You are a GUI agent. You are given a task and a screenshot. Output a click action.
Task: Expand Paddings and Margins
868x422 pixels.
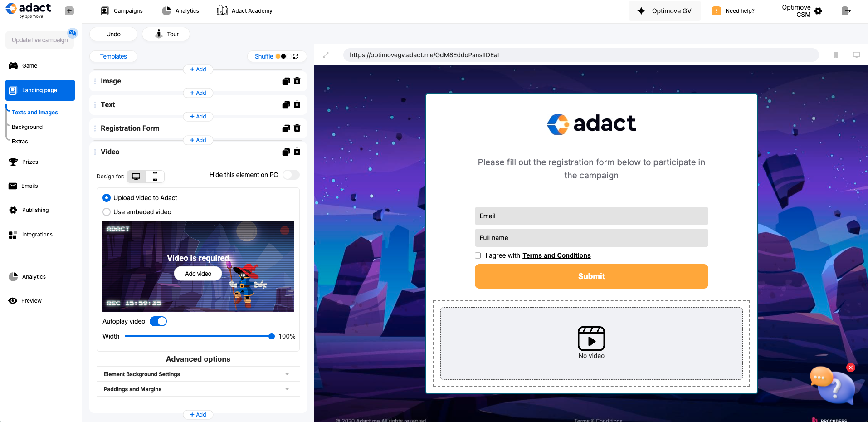[x=198, y=389]
